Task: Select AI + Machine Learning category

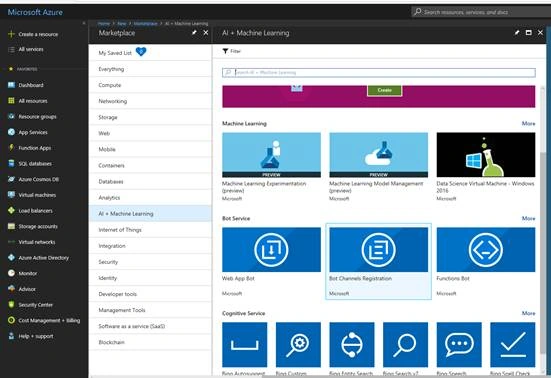Action: (x=150, y=214)
